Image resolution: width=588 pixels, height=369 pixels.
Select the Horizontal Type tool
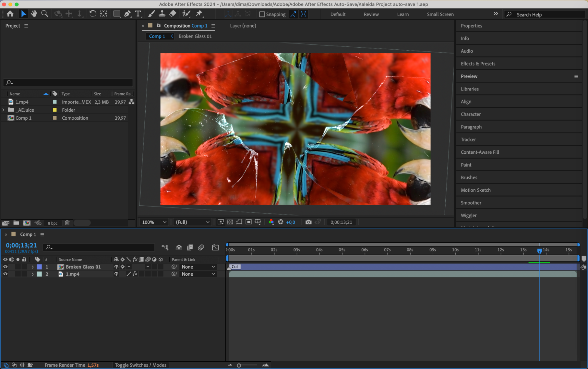tap(138, 14)
